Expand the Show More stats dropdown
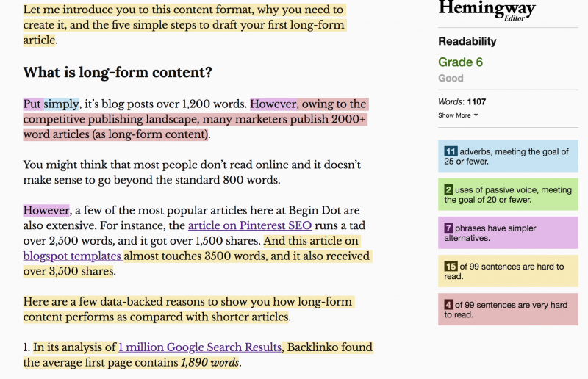Screen dimensions: 588x379 [458, 115]
